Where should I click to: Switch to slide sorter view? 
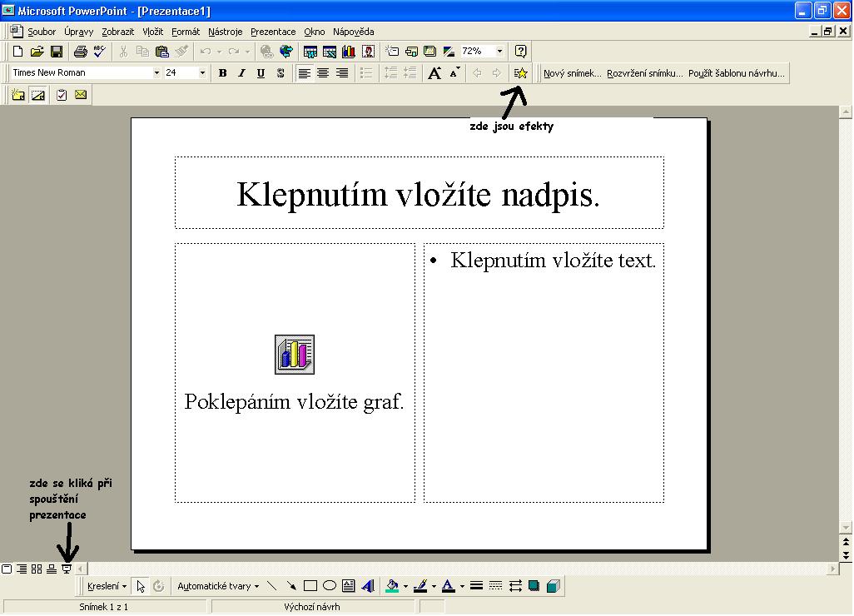pyautogui.click(x=37, y=569)
